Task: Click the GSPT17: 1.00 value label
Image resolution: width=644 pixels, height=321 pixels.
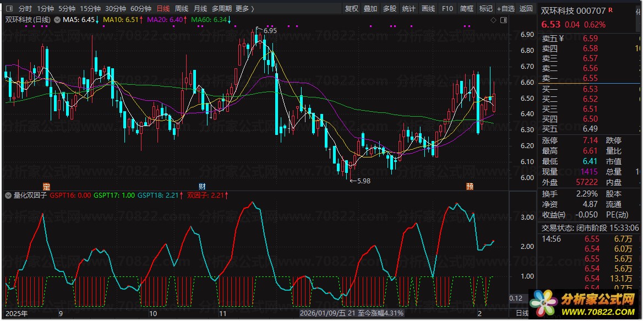Action: [114, 195]
